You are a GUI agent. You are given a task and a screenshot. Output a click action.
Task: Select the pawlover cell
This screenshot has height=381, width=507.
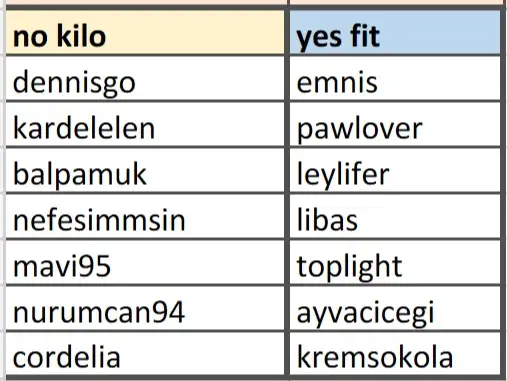click(x=395, y=124)
